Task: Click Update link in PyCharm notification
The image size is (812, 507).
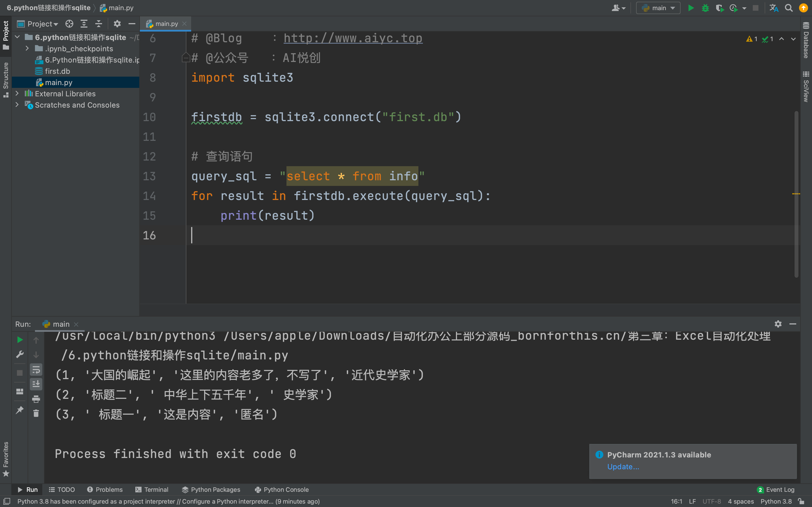Action: point(623,466)
